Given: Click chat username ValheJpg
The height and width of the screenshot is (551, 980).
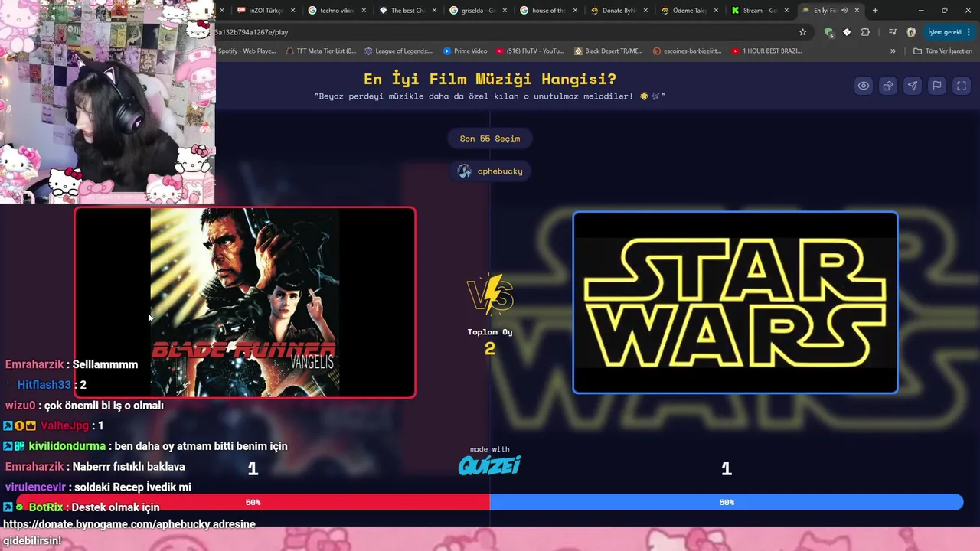Looking at the screenshot, I should coord(64,425).
